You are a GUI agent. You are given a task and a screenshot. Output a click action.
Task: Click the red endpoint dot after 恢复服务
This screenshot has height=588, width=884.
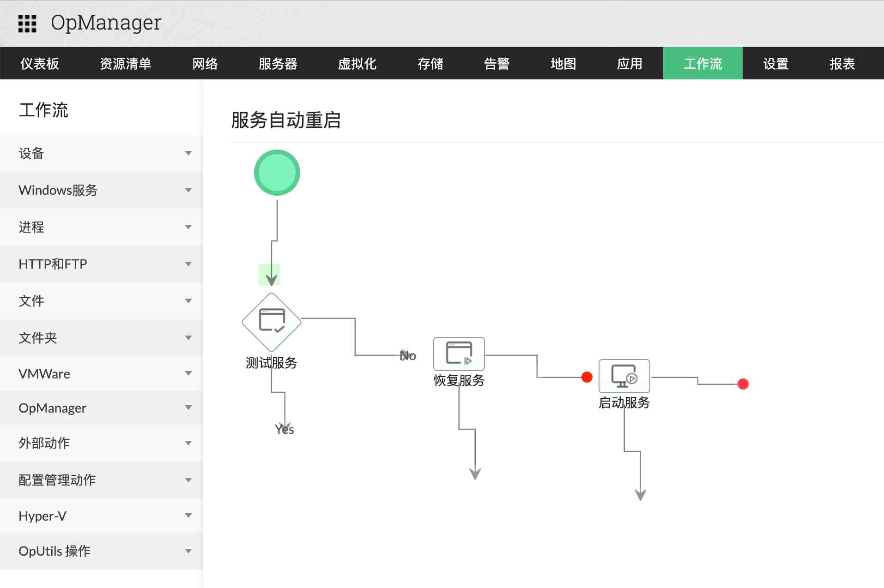(x=586, y=377)
